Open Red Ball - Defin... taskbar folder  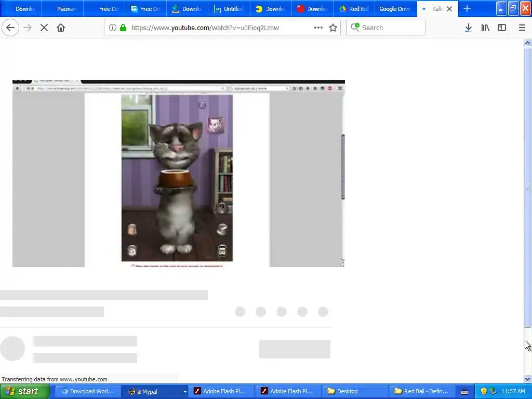click(422, 391)
